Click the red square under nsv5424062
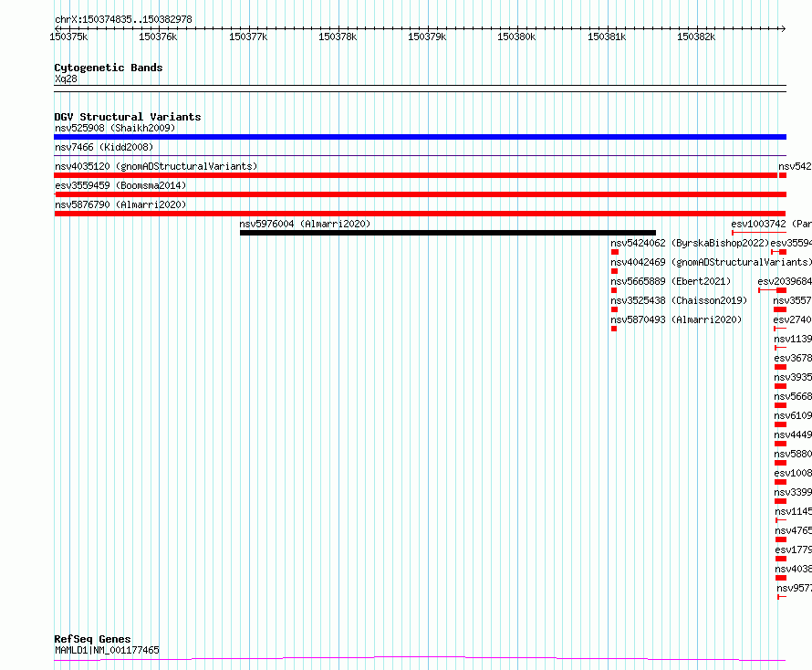Image resolution: width=812 pixels, height=670 pixels. coord(615,252)
